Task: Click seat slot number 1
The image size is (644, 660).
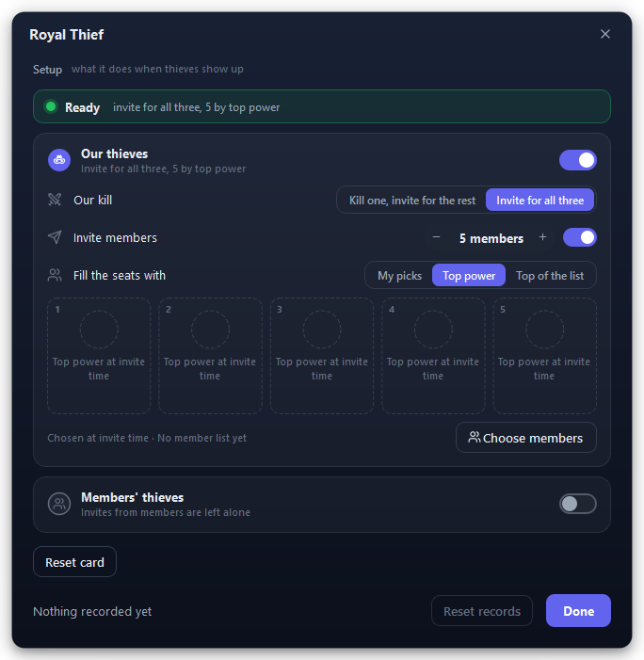Action: coord(99,356)
